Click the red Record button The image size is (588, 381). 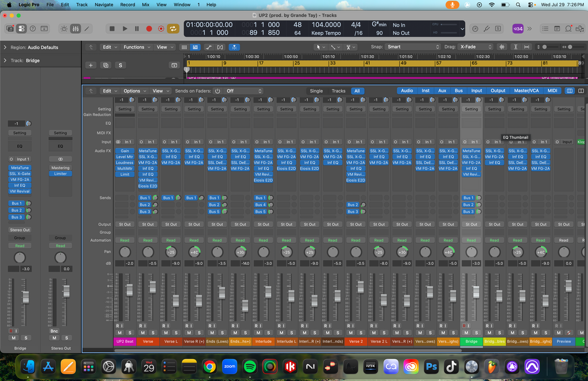(149, 29)
